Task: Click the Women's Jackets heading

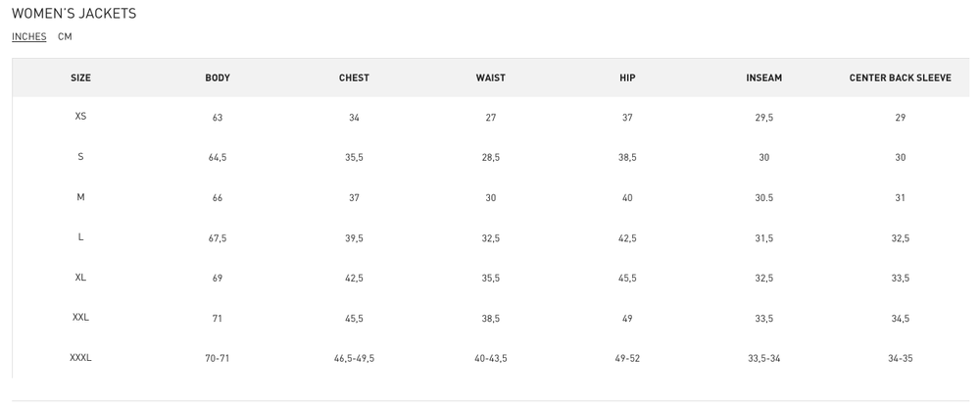Action: point(73,14)
